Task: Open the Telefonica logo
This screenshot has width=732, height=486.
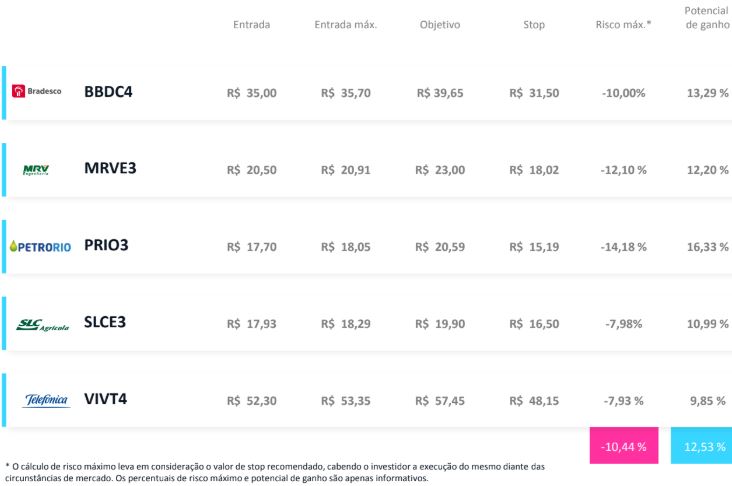Action: (x=46, y=401)
